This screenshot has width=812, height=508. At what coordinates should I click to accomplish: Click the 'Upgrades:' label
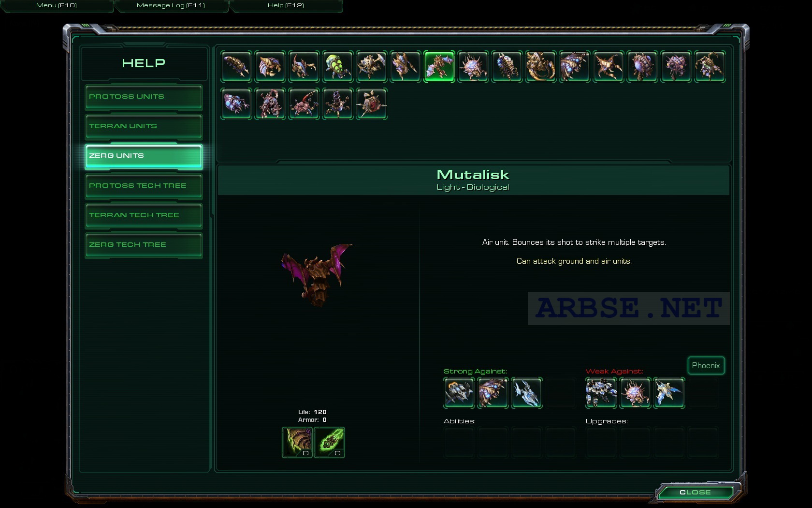(607, 421)
